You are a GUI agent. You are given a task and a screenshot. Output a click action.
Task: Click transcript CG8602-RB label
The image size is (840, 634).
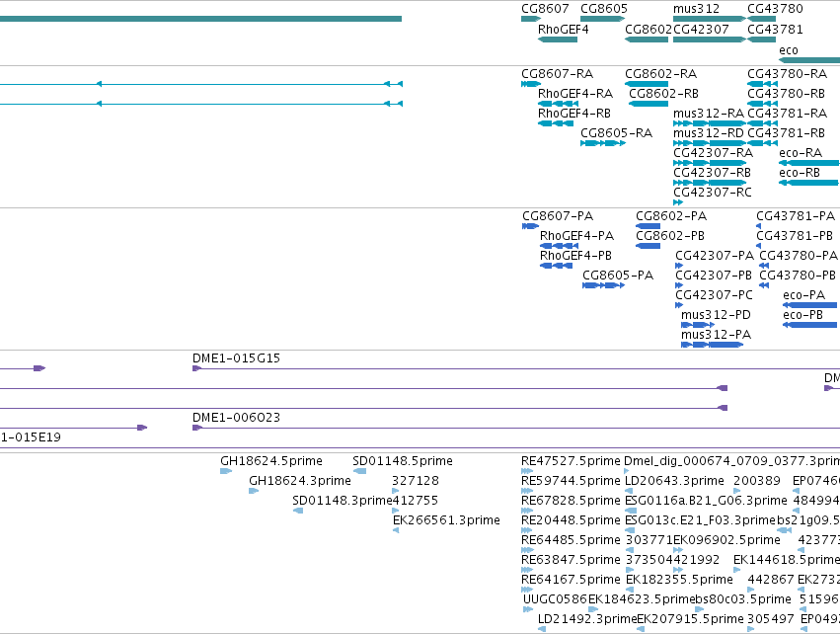663,94
